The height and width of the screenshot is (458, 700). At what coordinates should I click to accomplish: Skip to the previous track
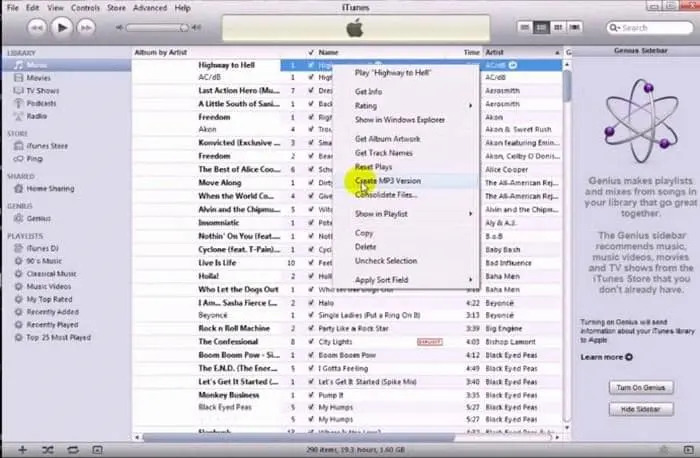(x=35, y=27)
